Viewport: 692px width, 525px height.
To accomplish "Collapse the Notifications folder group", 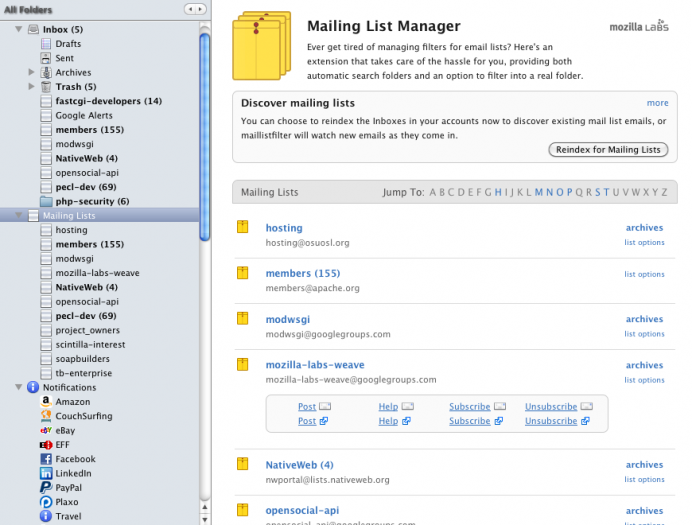I will (x=19, y=387).
